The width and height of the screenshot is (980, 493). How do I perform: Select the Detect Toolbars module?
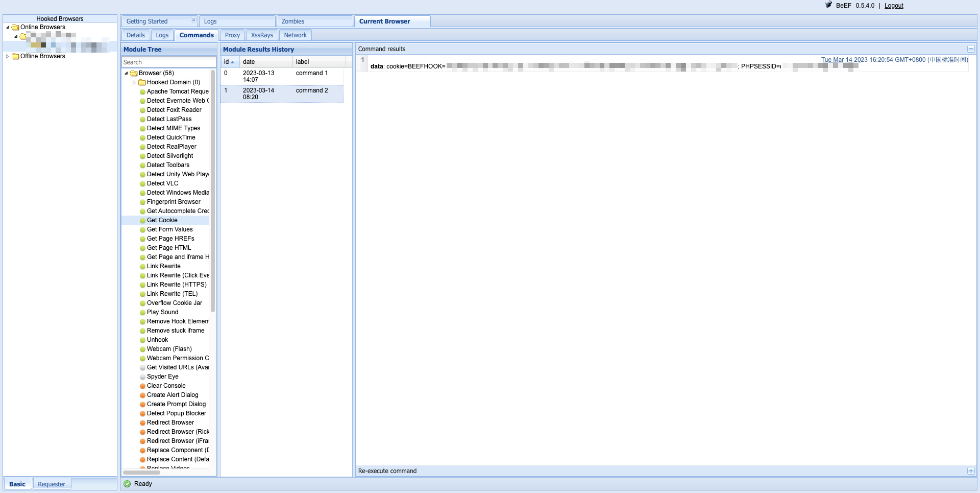pos(168,166)
